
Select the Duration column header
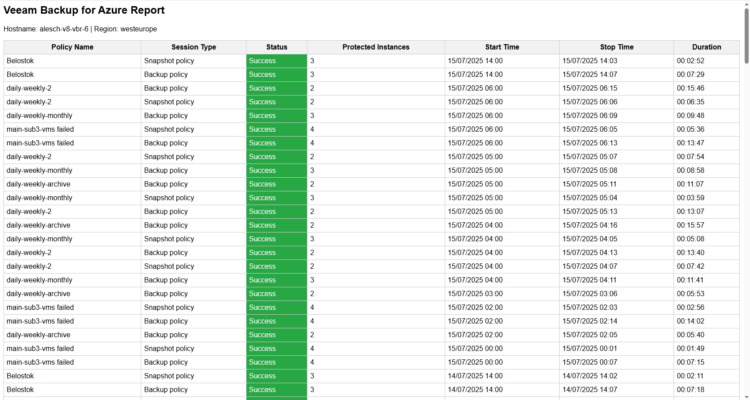(706, 47)
